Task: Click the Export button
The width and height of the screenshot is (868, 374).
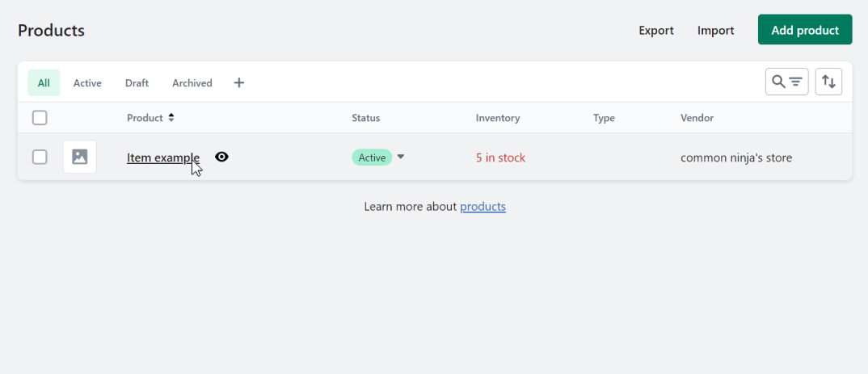Action: [656, 31]
